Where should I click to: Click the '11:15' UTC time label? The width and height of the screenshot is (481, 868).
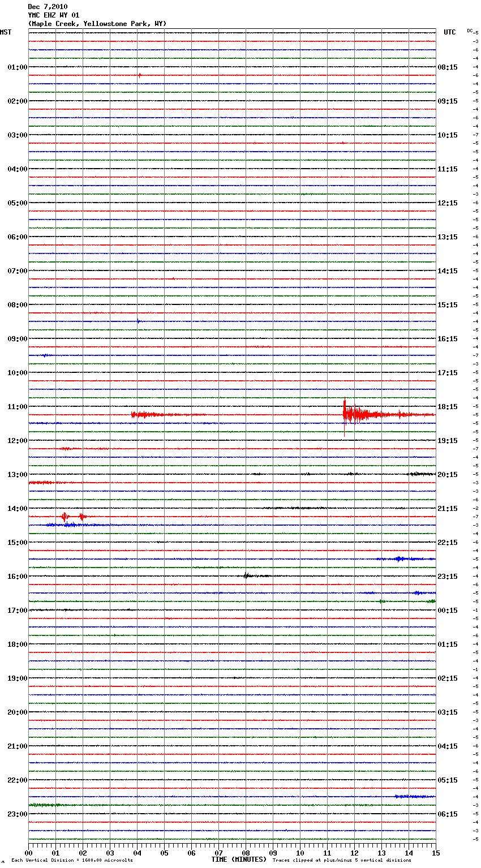click(x=448, y=169)
